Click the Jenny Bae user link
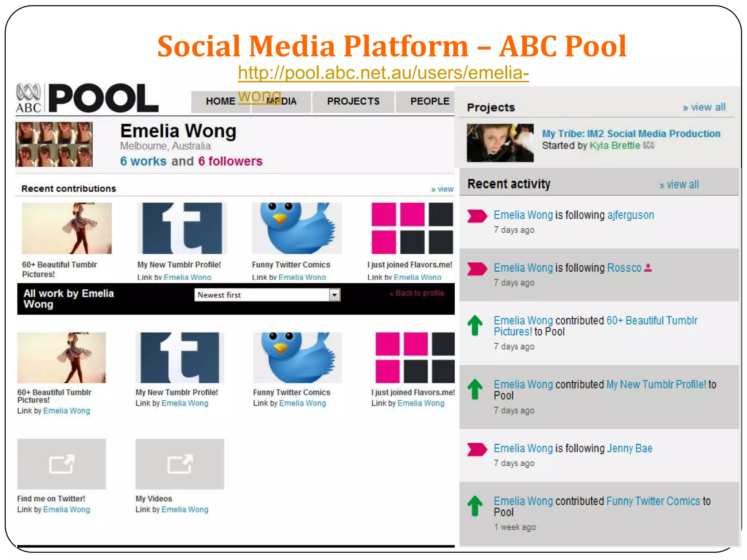The width and height of the screenshot is (747, 560). (x=630, y=448)
